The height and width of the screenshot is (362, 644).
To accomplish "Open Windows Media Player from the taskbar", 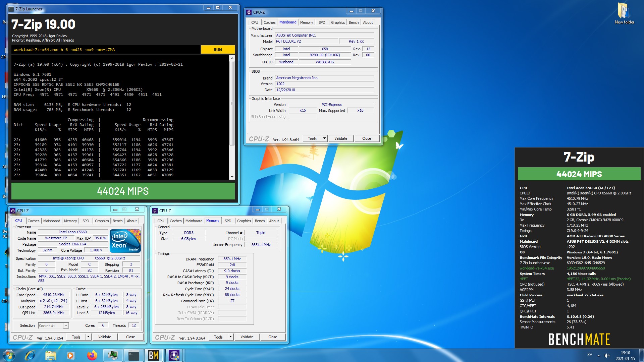I will point(70,355).
